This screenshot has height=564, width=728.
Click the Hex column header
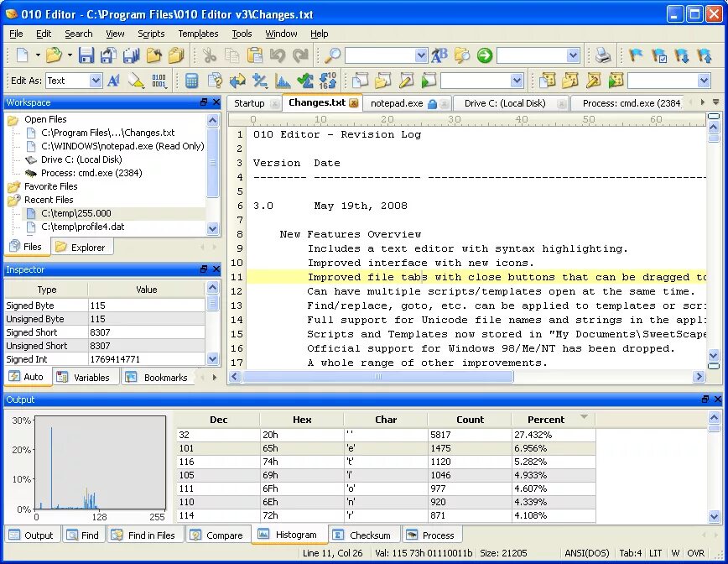click(302, 420)
